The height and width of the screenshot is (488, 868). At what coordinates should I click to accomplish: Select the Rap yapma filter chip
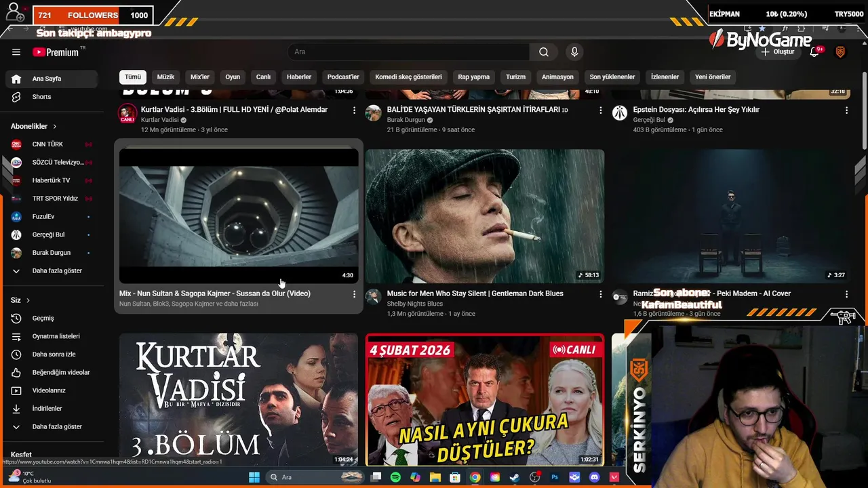(x=473, y=77)
